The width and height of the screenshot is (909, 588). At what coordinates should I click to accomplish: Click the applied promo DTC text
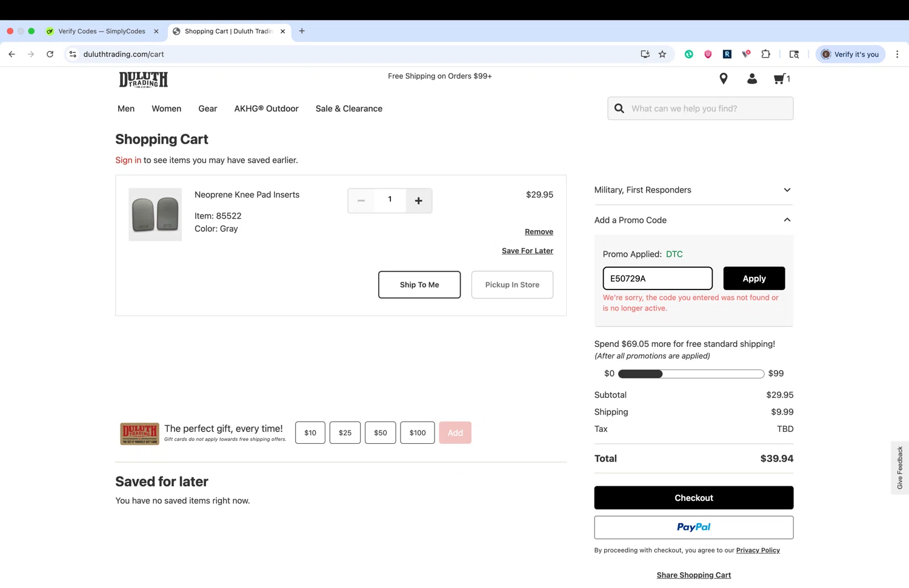click(674, 254)
